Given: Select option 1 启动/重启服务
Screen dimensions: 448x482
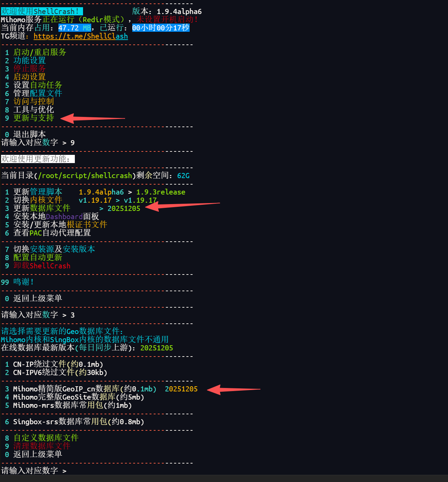Looking at the screenshot, I should [x=39, y=52].
